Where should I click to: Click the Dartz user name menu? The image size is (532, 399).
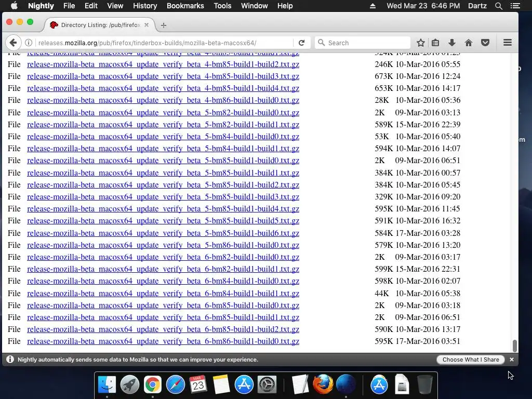pos(477,6)
